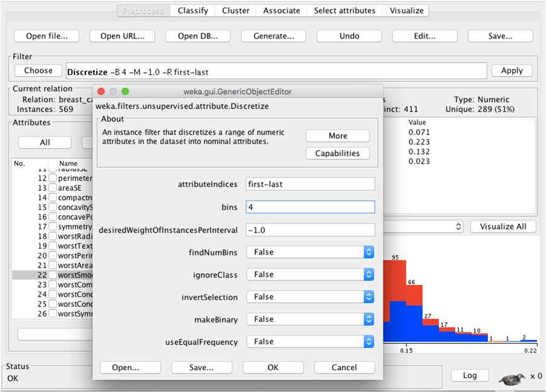Click the Generate... button
Viewport: 546px width, 392px height.
(273, 36)
